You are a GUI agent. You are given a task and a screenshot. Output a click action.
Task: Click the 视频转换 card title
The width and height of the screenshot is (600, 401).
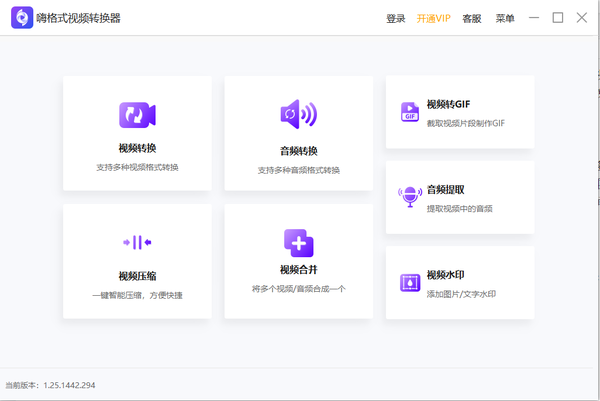pos(137,149)
